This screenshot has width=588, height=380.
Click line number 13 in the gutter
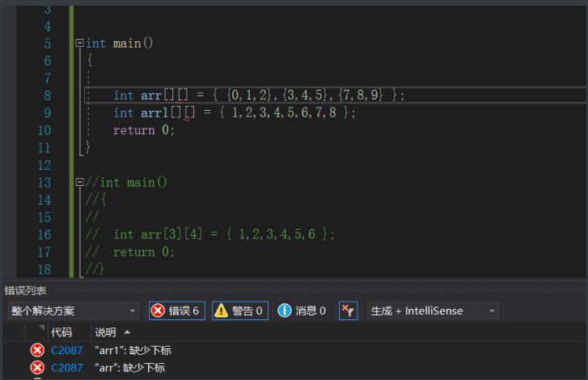point(44,183)
